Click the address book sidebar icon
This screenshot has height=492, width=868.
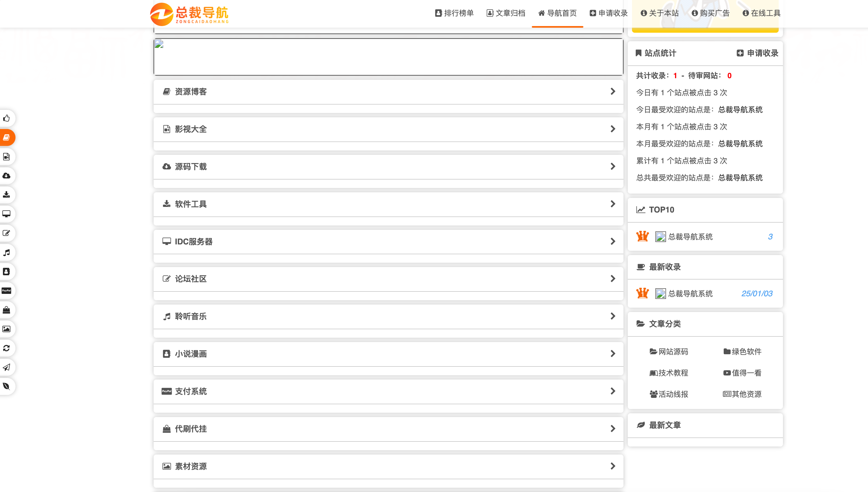[6, 271]
